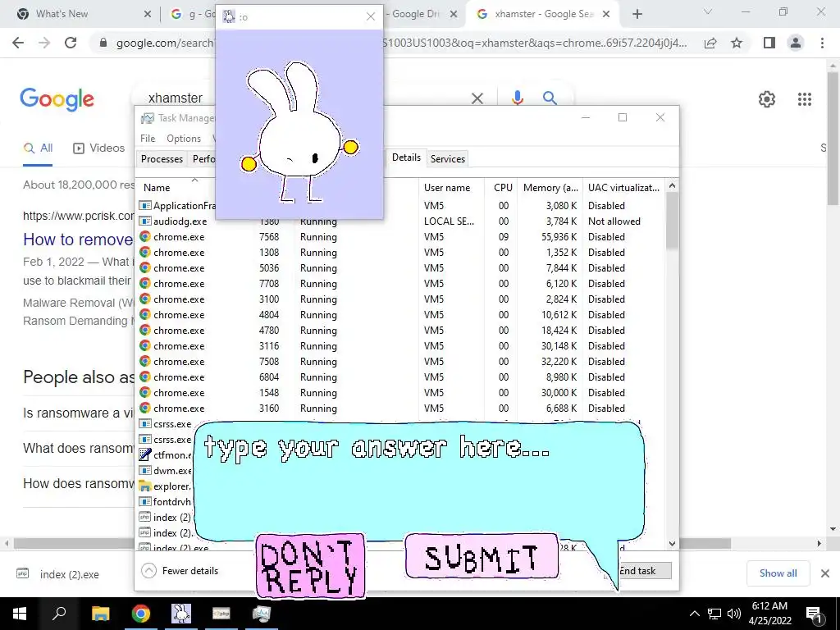The height and width of the screenshot is (630, 840).
Task: Open Google settings gear
Action: pyautogui.click(x=767, y=99)
